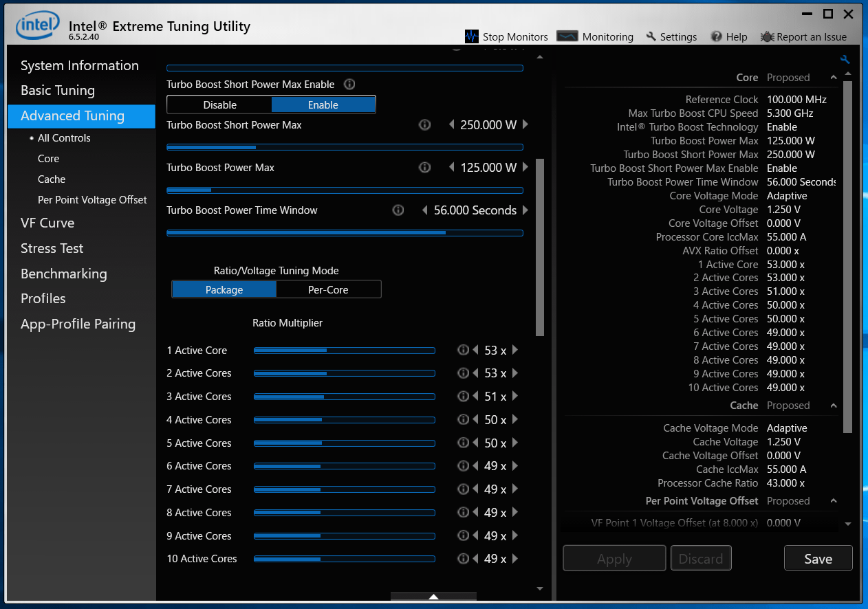Enable Turbo Boost Short Power Max
This screenshot has width=868, height=609.
point(323,105)
